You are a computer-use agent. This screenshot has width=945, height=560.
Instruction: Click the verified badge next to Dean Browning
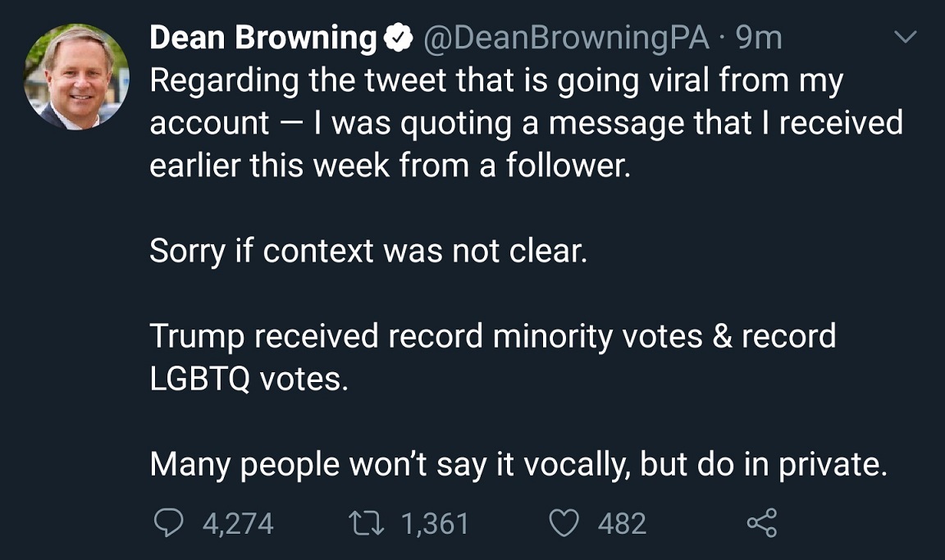coord(398,38)
